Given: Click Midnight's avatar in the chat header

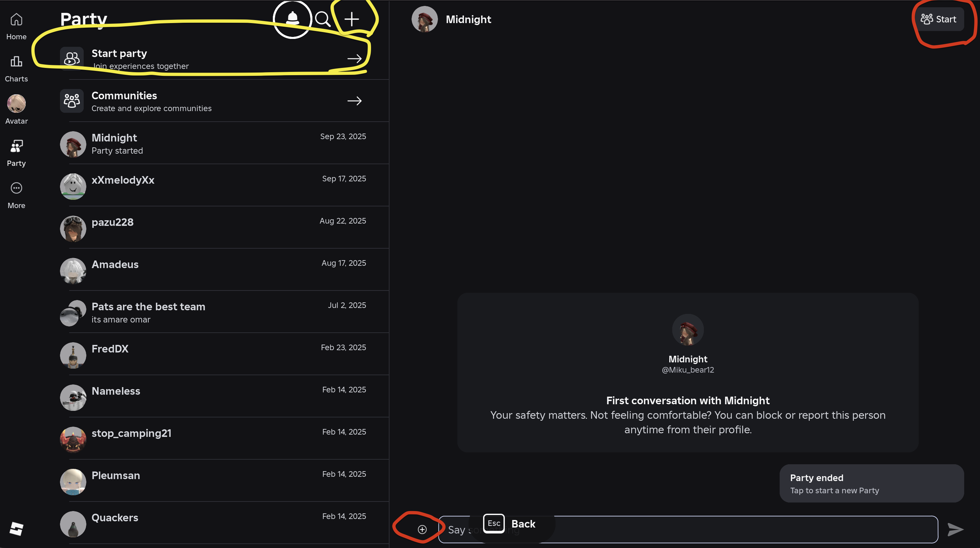Looking at the screenshot, I should (424, 19).
